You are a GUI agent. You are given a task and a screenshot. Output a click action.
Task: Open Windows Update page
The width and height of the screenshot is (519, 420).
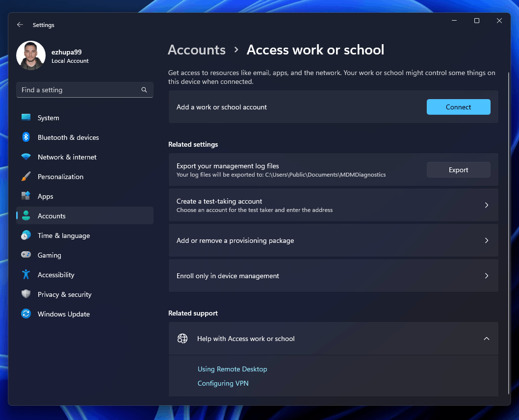[85, 314]
